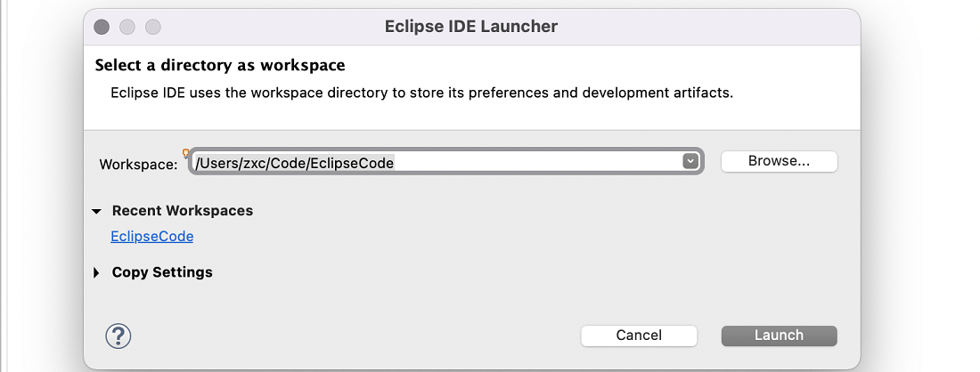This screenshot has height=372, width=980.
Task: Expand Copy Settings with its disclosure triangle
Action: click(96, 272)
